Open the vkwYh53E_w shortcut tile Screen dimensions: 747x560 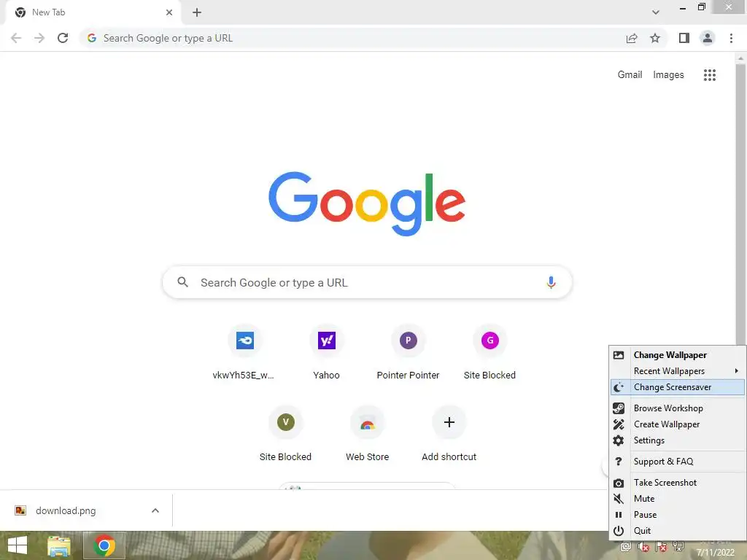coord(244,352)
